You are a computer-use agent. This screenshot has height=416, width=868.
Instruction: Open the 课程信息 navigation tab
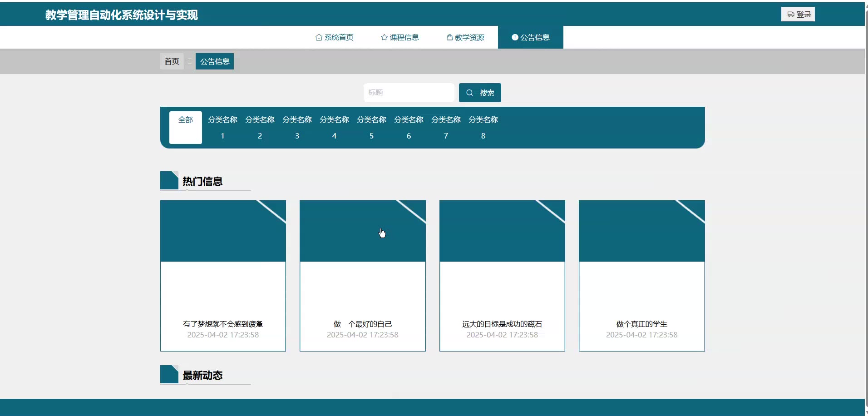399,37
